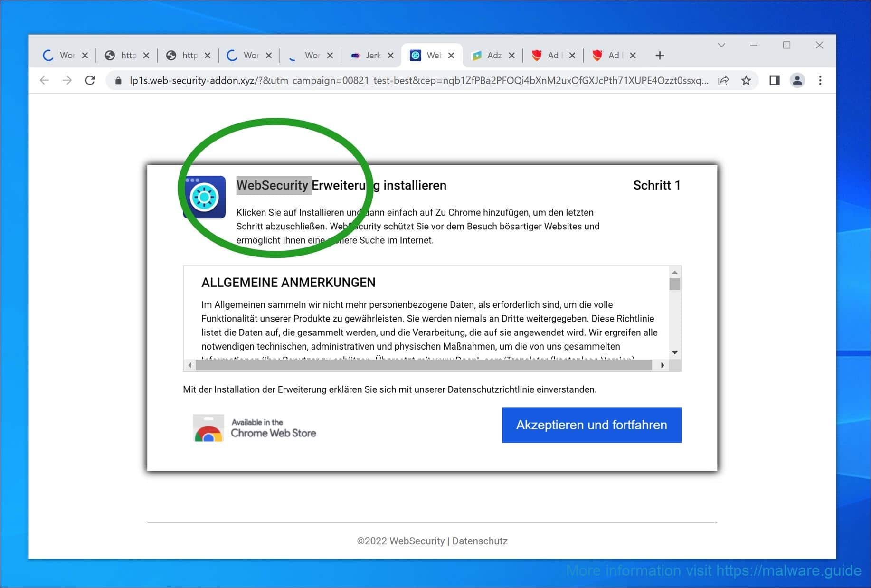Click the policy box scroll up arrow
This screenshot has height=588, width=871.
(674, 272)
